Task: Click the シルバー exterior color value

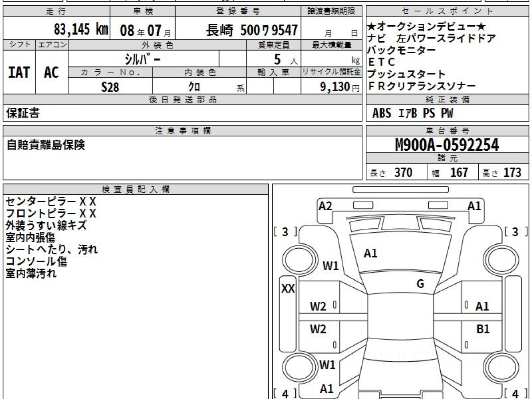Action: (x=143, y=59)
